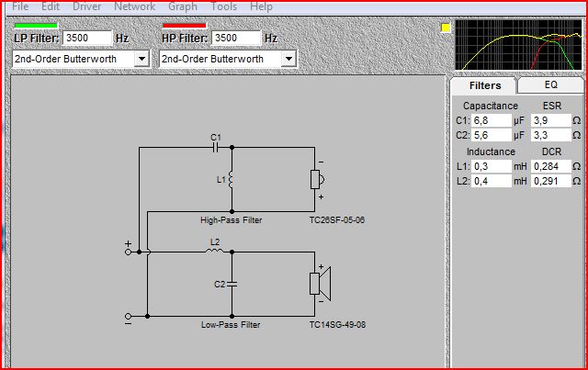Open the Driver menu
Viewport: 588px width, 370px height.
pos(86,6)
